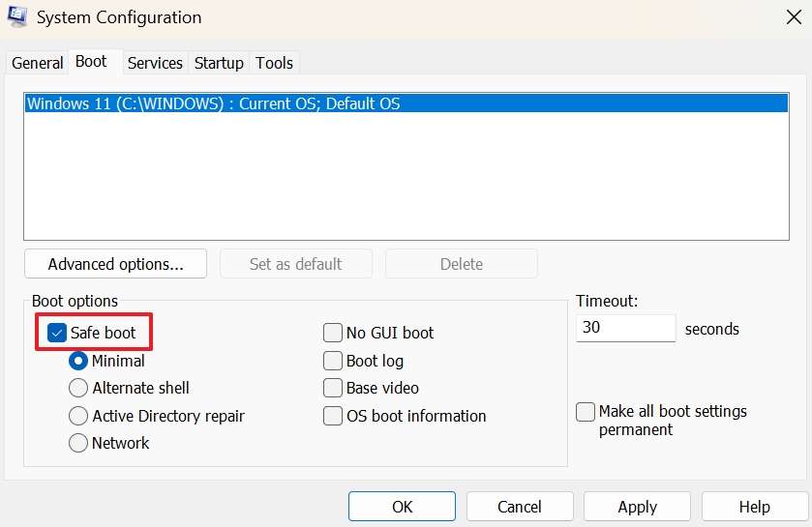The height and width of the screenshot is (527, 812).
Task: Switch to the General tab
Action: [x=38, y=63]
